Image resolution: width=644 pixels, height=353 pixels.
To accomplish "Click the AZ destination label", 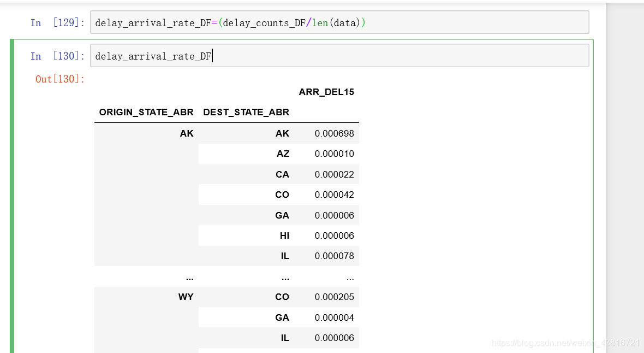I will 283,154.
